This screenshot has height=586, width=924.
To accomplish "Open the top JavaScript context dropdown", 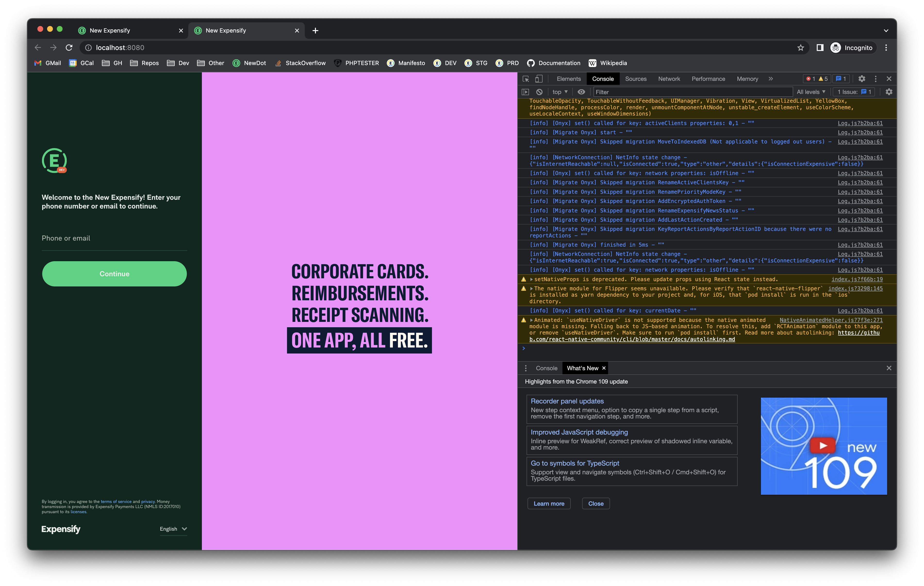I will click(560, 92).
